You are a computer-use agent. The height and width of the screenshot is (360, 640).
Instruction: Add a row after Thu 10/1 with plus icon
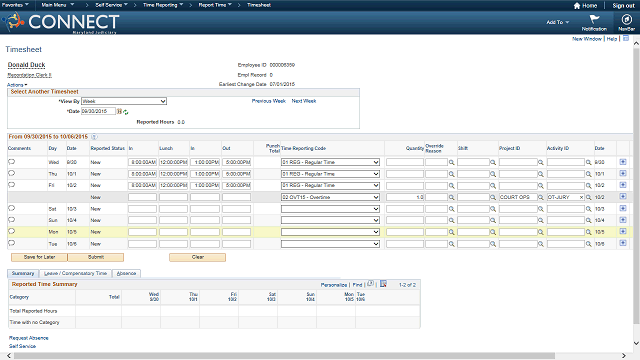tap(623, 173)
